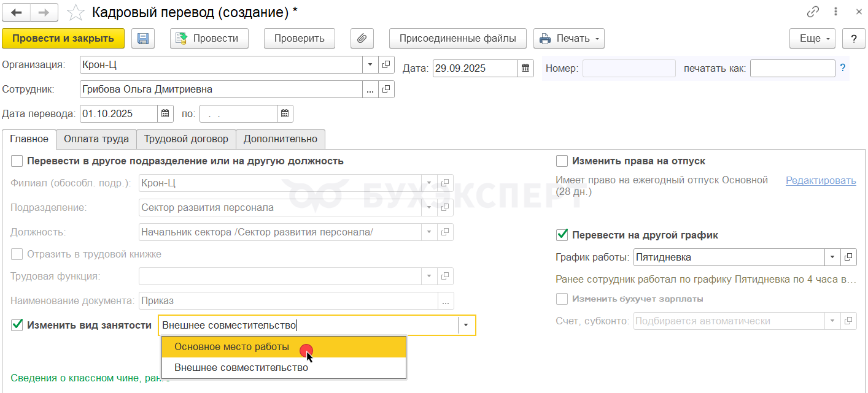Click the 'Редактировать' link
Screen dimensions: 868x393
(821, 180)
